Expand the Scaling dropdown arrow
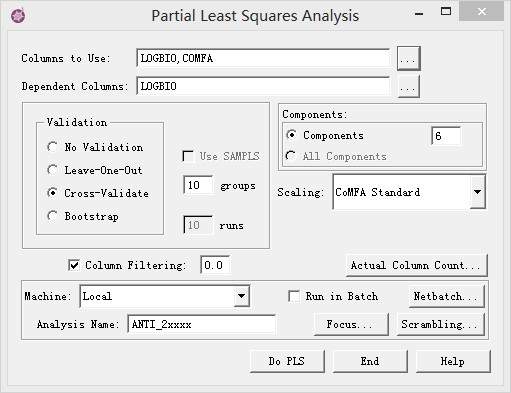The height and width of the screenshot is (393, 511). pyautogui.click(x=478, y=192)
